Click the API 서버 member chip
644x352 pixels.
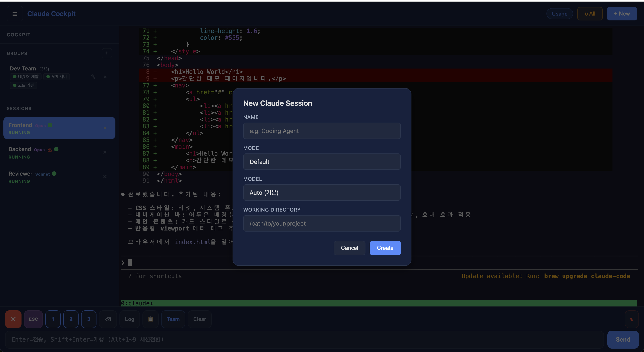tap(57, 77)
